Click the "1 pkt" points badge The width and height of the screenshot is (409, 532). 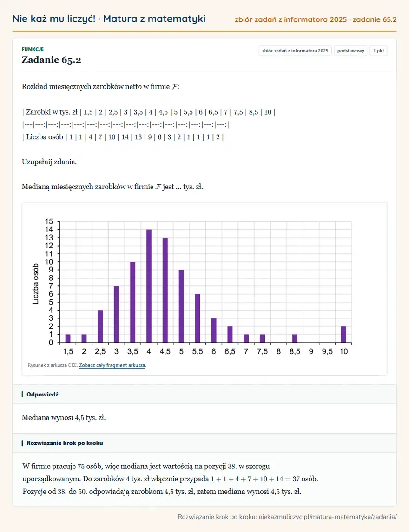coord(378,51)
